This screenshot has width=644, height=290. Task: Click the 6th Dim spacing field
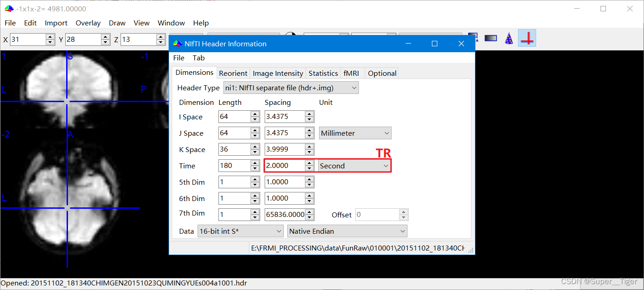[285, 198]
